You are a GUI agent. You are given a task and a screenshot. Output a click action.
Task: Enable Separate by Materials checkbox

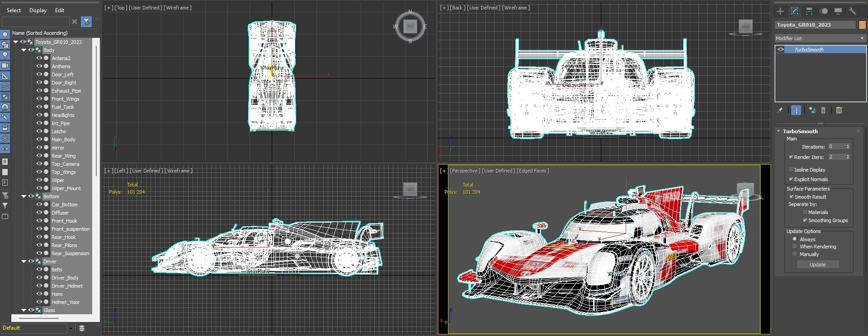point(805,212)
